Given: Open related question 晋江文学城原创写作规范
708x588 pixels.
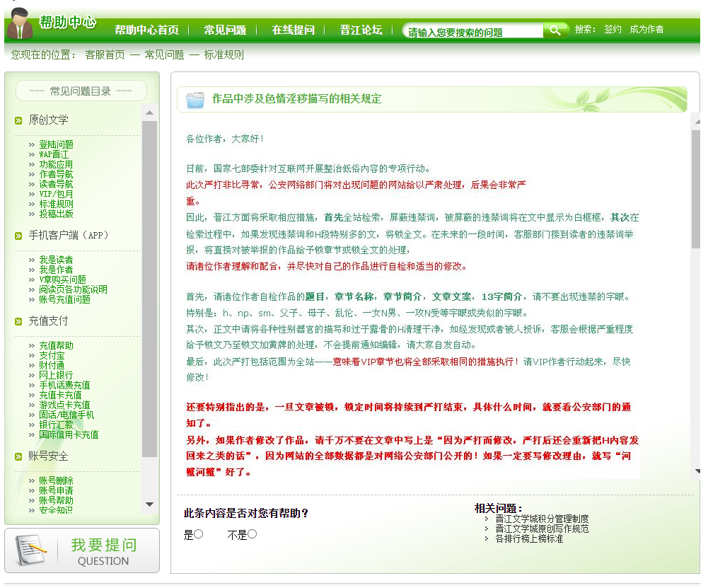Looking at the screenshot, I should coord(542,529).
